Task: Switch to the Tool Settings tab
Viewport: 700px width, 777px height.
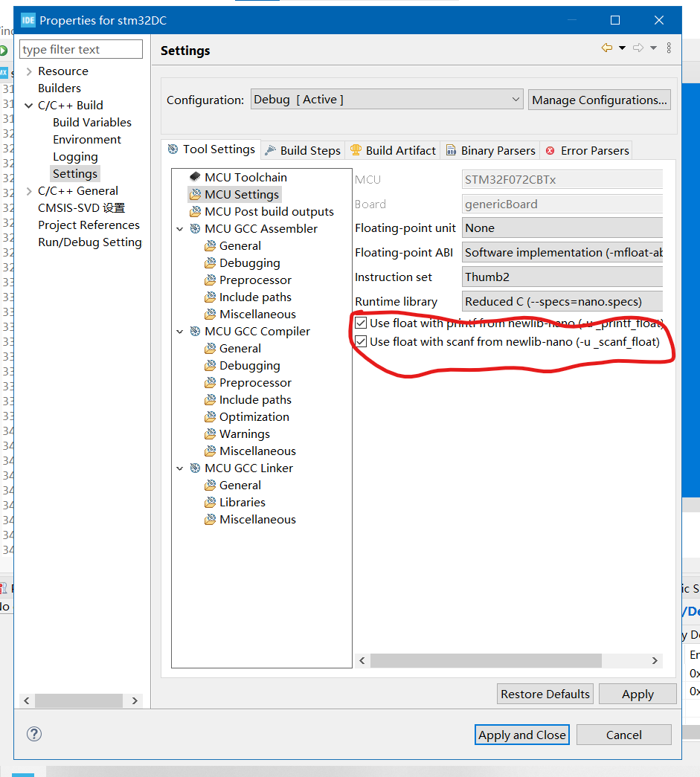Action: (211, 149)
